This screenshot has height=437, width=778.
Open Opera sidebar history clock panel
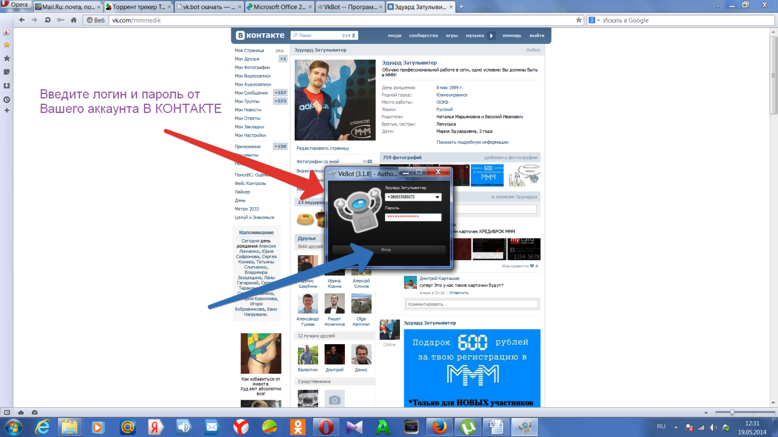6,99
